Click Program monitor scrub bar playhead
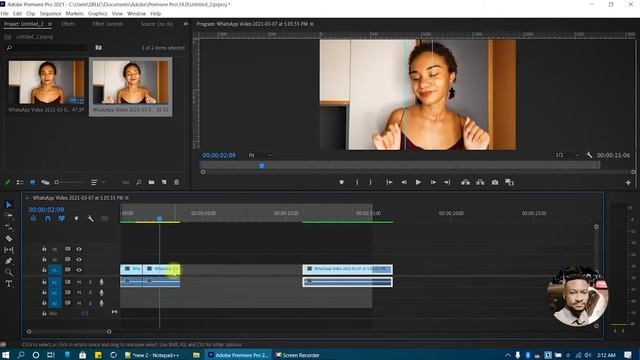 pos(262,166)
